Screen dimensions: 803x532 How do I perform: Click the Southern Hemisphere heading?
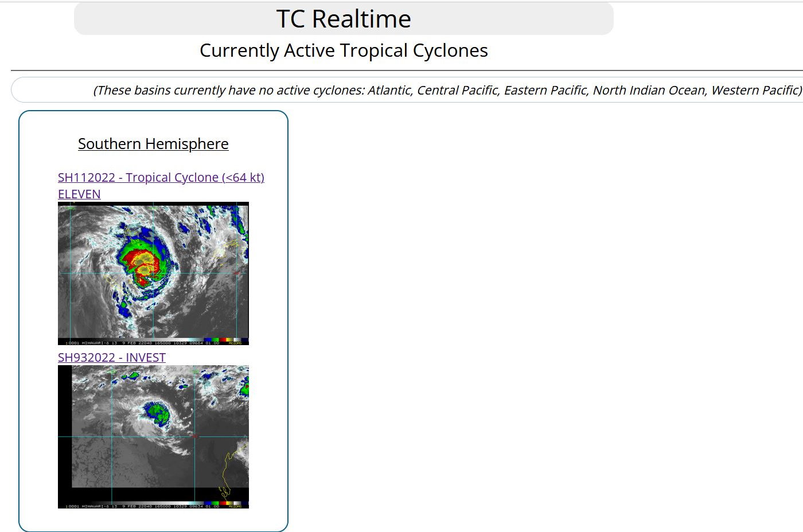pos(153,144)
